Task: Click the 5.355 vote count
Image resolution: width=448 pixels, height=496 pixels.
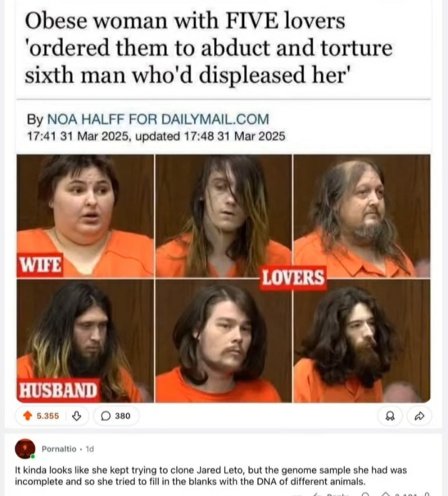Action: [x=48, y=416]
